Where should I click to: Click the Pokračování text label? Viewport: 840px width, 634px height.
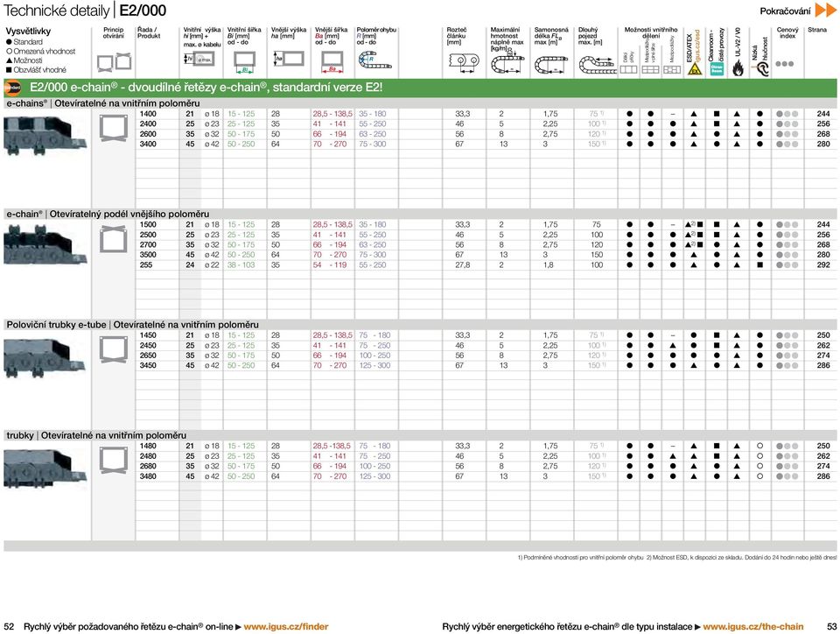(785, 11)
